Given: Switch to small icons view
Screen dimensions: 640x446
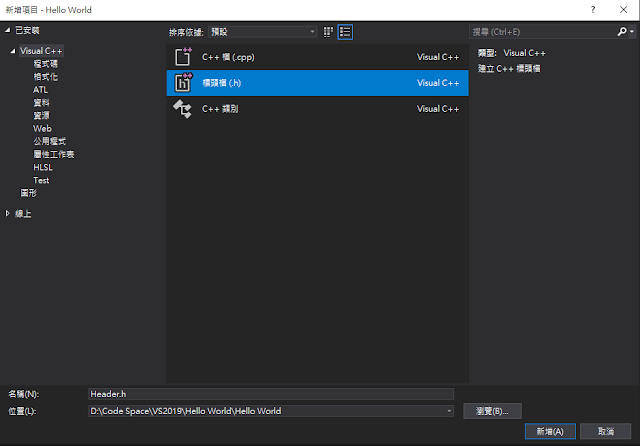Looking at the screenshot, I should click(x=328, y=32).
